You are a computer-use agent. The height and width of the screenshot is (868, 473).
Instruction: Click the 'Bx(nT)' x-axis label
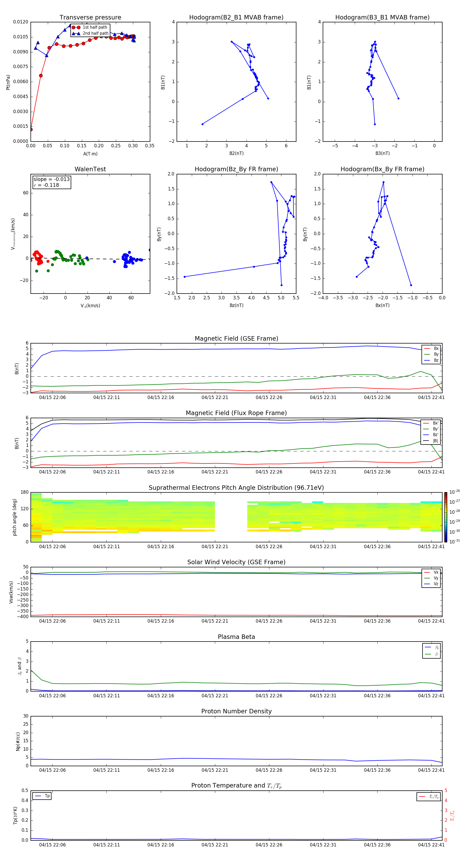point(382,305)
